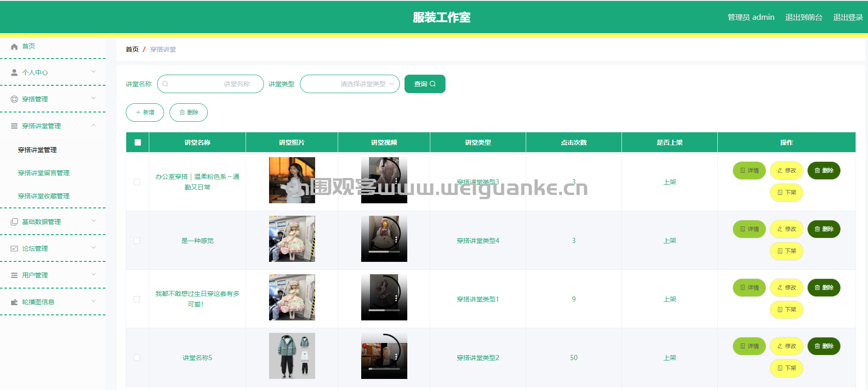Click the 穿搭管理 sidebar icon
Viewport: 868px width, 390px height.
(14, 99)
